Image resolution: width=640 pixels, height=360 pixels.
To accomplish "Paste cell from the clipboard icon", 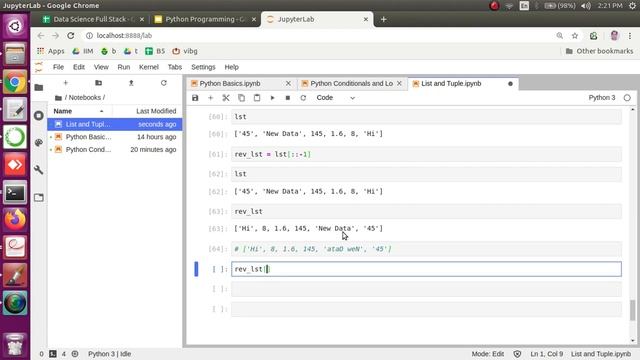I will click(x=257, y=98).
